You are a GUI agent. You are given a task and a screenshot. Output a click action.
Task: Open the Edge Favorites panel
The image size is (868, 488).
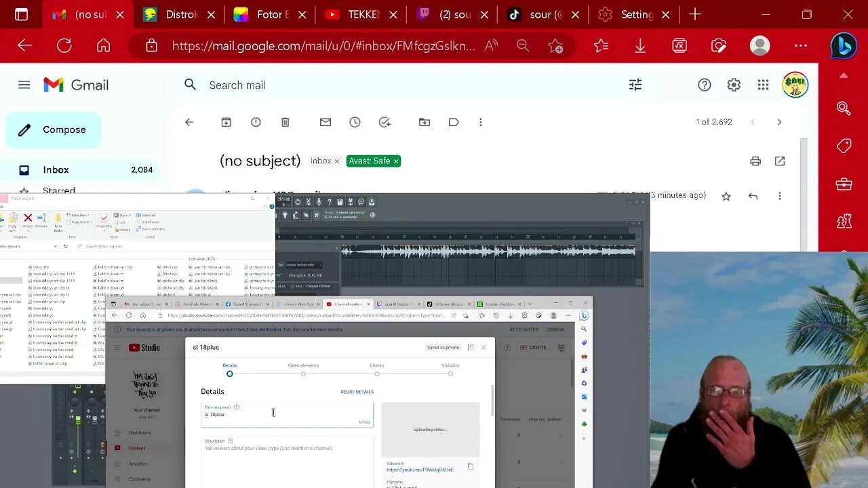click(x=601, y=45)
